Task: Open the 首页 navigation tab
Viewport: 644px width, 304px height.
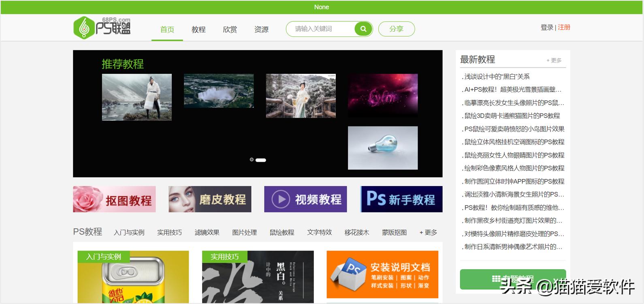Action: 167,30
